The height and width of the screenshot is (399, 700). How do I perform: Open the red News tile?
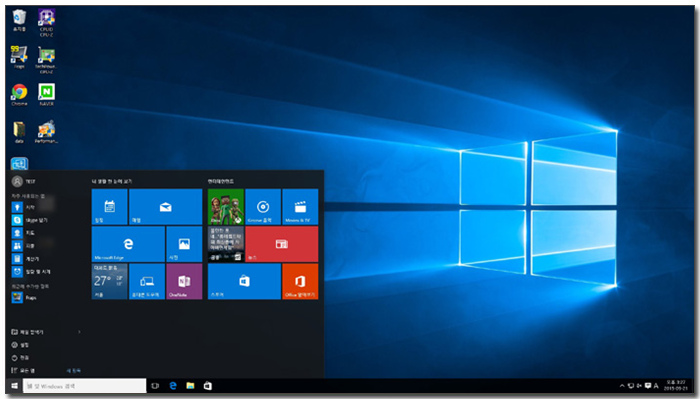[x=282, y=244]
